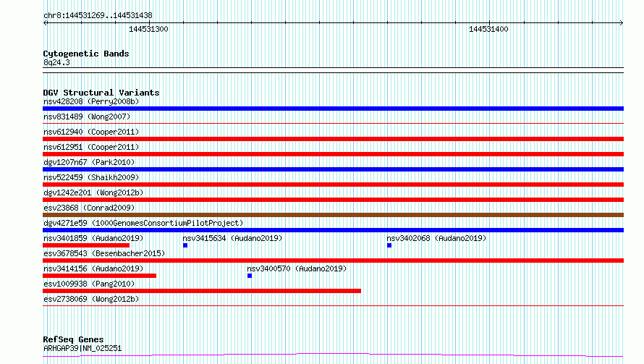Click the Cytogenetic Bands track heading

coord(86,54)
